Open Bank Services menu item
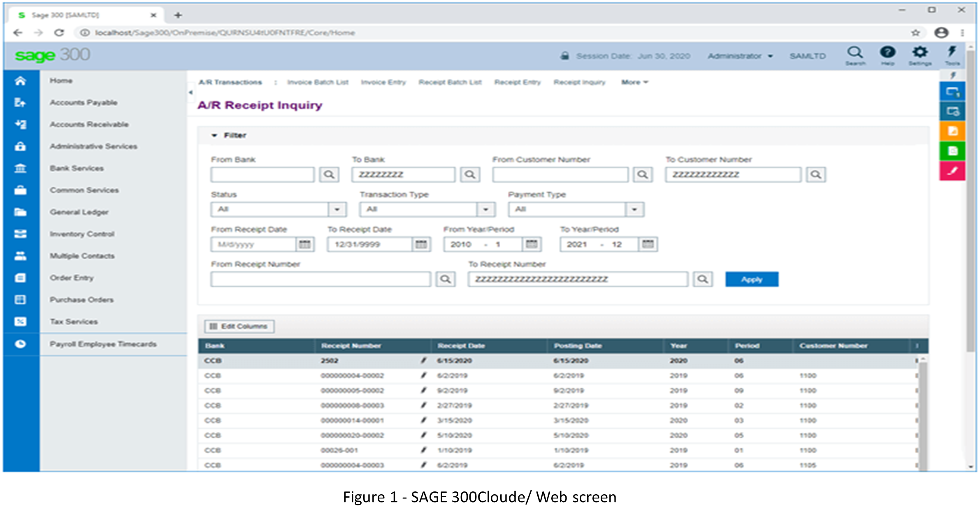Image resolution: width=980 pixels, height=512 pixels. [x=77, y=168]
